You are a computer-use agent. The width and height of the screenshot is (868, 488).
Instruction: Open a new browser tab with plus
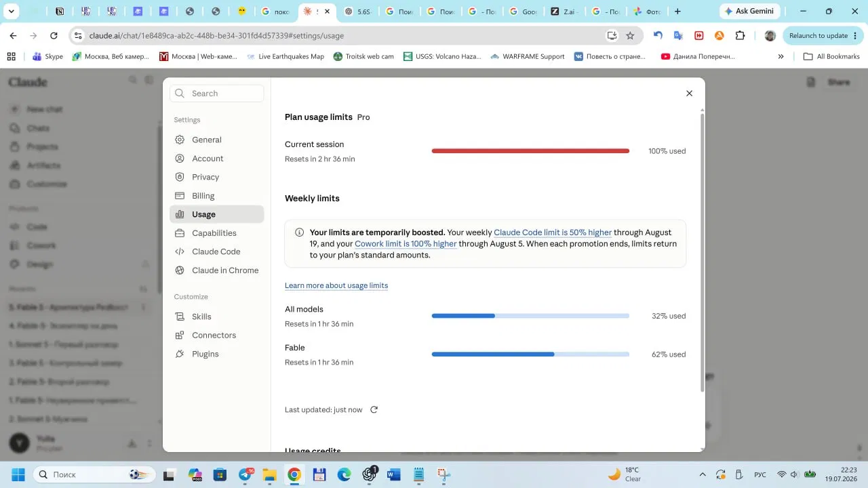pyautogui.click(x=677, y=12)
